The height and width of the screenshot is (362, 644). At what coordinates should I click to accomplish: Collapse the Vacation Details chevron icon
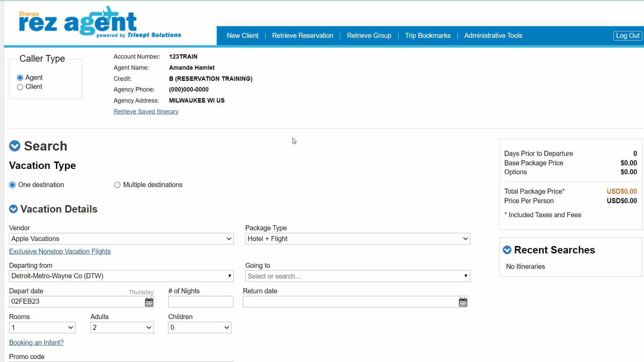click(13, 209)
